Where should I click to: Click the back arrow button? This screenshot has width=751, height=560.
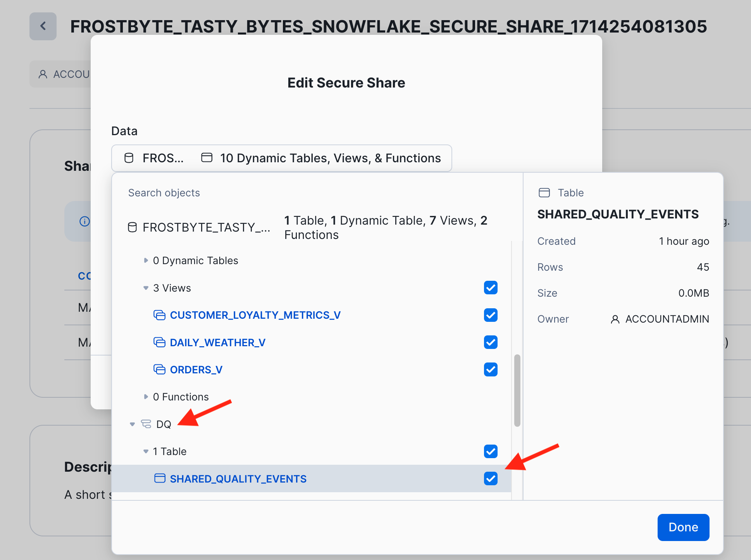click(x=43, y=26)
